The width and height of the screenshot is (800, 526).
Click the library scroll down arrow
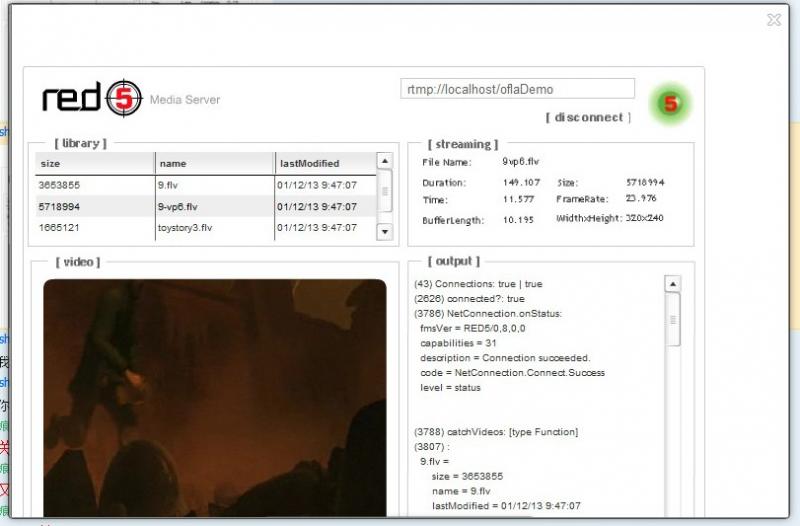[x=385, y=232]
